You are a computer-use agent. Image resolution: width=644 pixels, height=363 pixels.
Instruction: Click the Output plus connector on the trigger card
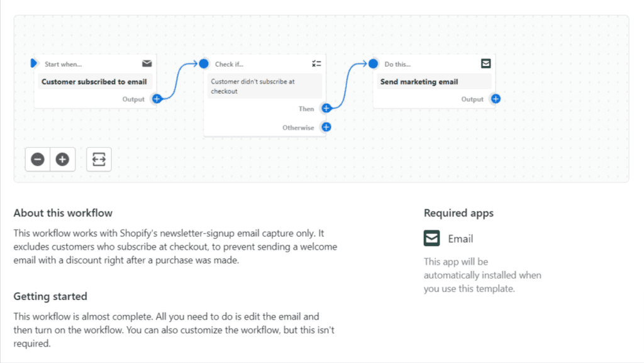[x=157, y=99]
